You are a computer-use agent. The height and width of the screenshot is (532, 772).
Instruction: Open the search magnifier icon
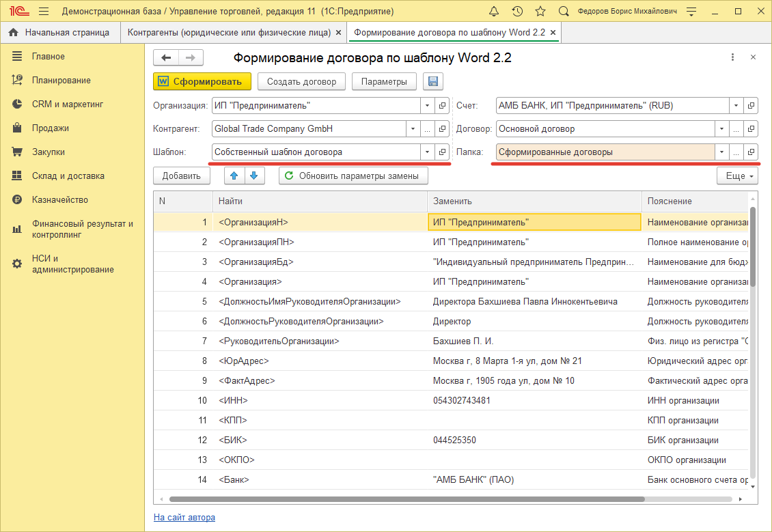click(x=564, y=12)
